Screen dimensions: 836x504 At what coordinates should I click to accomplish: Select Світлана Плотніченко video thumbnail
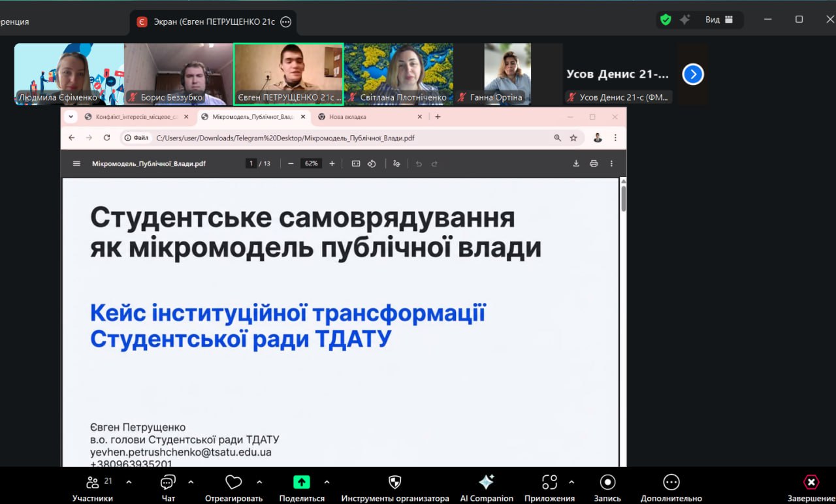pyautogui.click(x=398, y=74)
